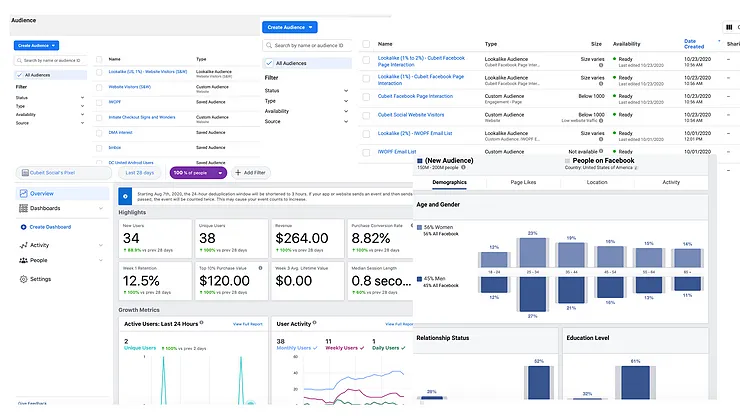Click the 25-34 women age bar

[532, 252]
